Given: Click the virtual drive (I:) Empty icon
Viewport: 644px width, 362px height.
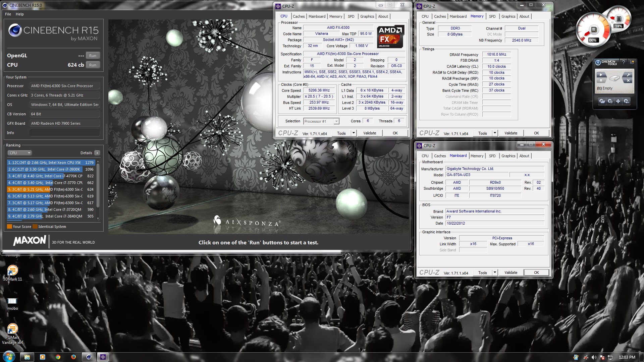Looking at the screenshot, I should 614,78.
